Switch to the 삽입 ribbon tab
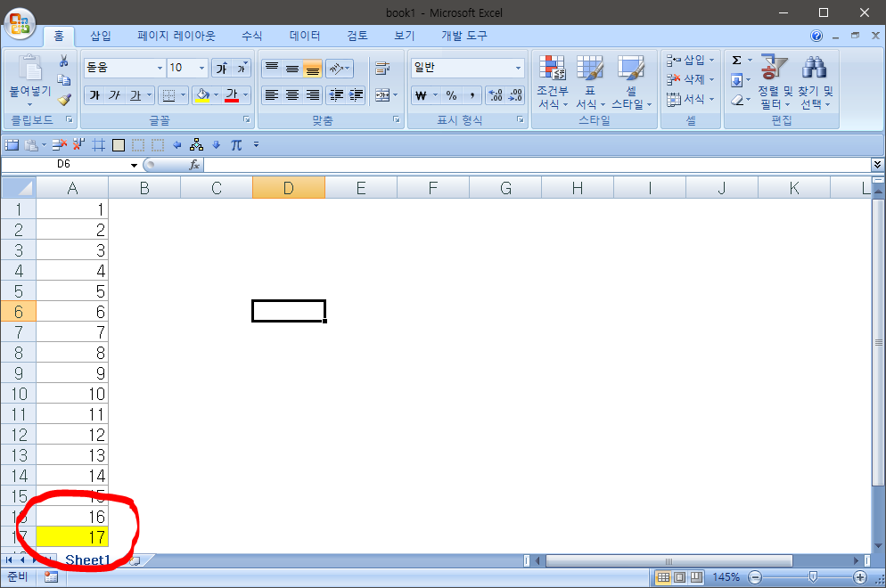This screenshot has width=886, height=588. point(101,37)
